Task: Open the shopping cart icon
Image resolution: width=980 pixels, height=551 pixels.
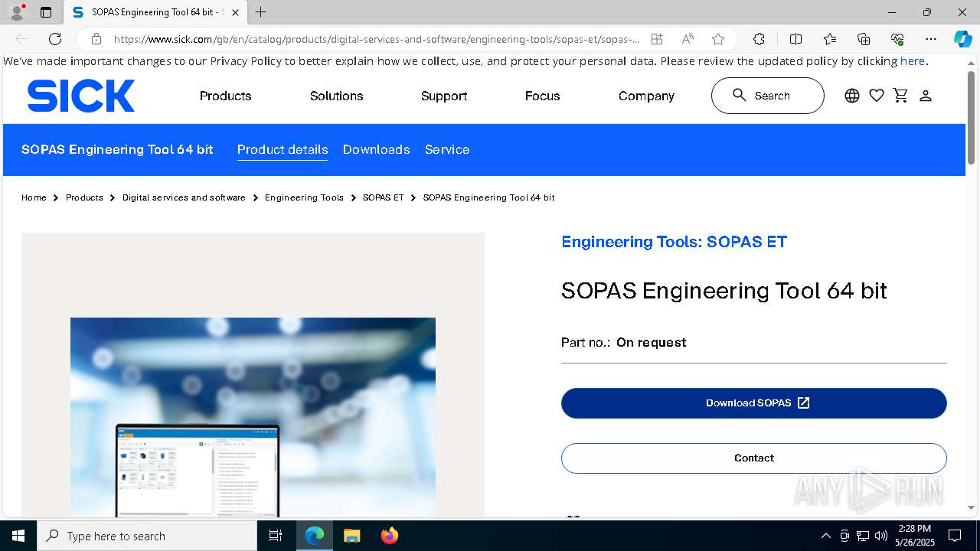Action: click(901, 96)
